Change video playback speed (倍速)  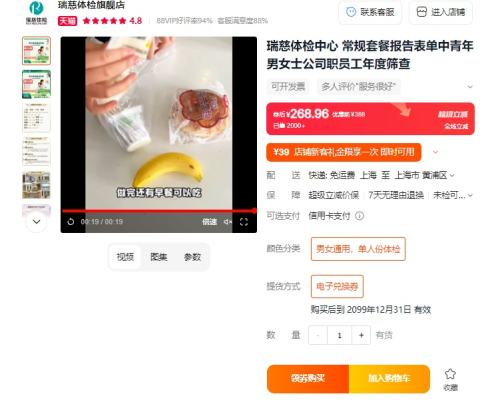[x=209, y=222]
